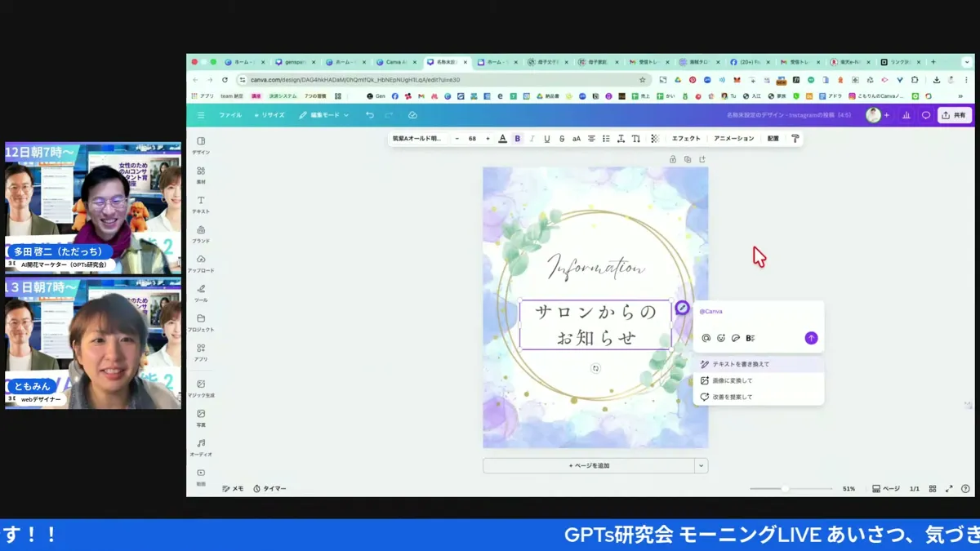The height and width of the screenshot is (551, 980).
Task: Open the 配置 position options
Action: click(x=773, y=139)
